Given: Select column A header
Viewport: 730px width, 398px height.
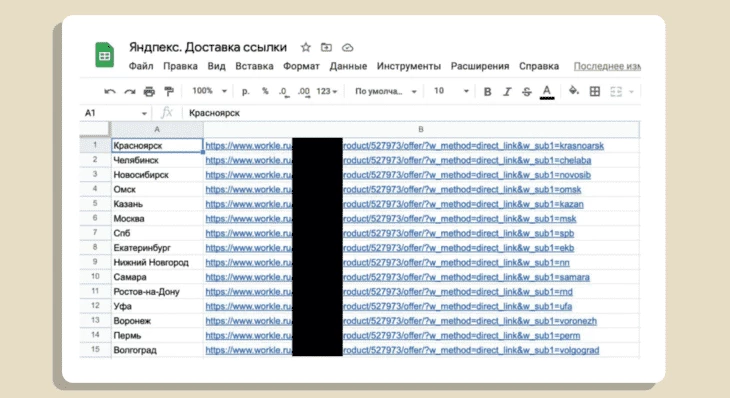Looking at the screenshot, I should tap(157, 129).
